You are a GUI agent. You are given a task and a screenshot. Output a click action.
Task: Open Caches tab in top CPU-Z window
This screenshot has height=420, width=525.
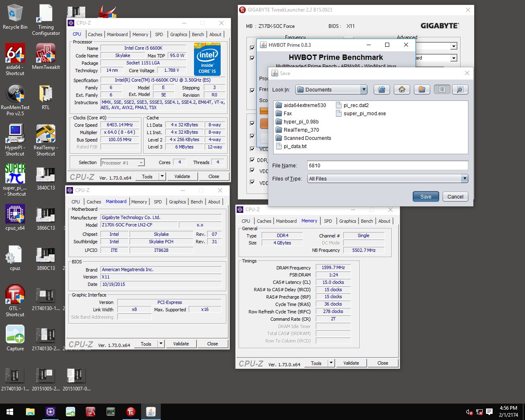[x=95, y=34]
